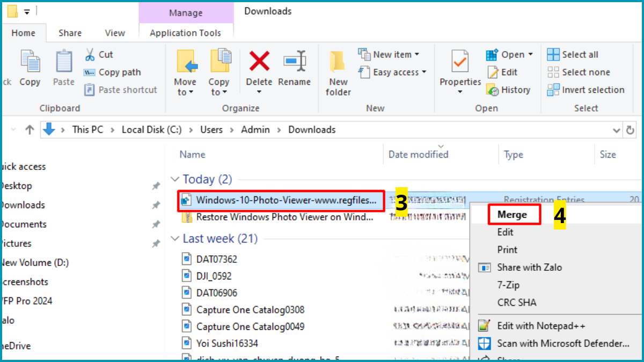Collapse the Today group

click(174, 179)
